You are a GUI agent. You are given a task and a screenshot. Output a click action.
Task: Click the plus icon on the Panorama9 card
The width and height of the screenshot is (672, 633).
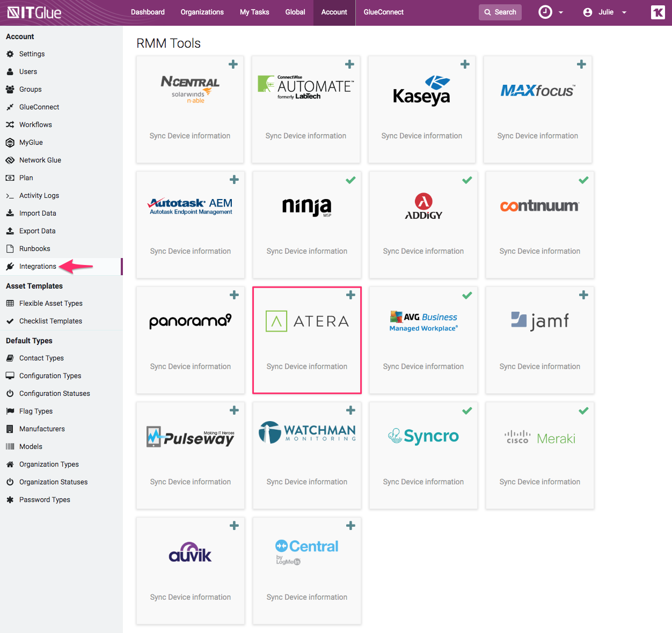click(234, 295)
